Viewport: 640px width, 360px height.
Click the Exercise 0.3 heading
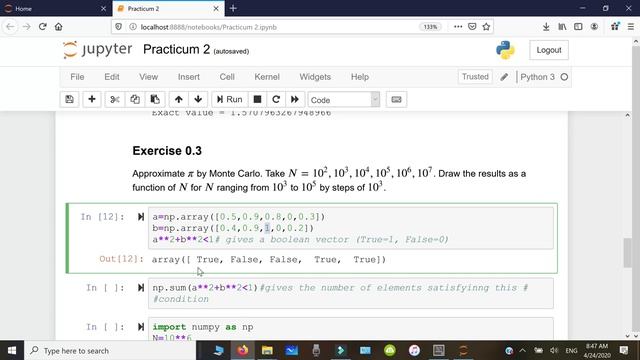click(x=167, y=151)
